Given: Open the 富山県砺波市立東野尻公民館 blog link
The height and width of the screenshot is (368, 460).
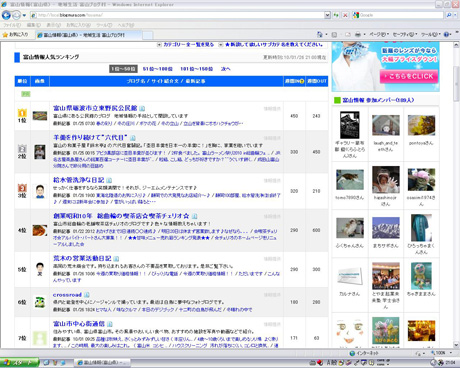Looking at the screenshot, I should pyautogui.click(x=95, y=108).
